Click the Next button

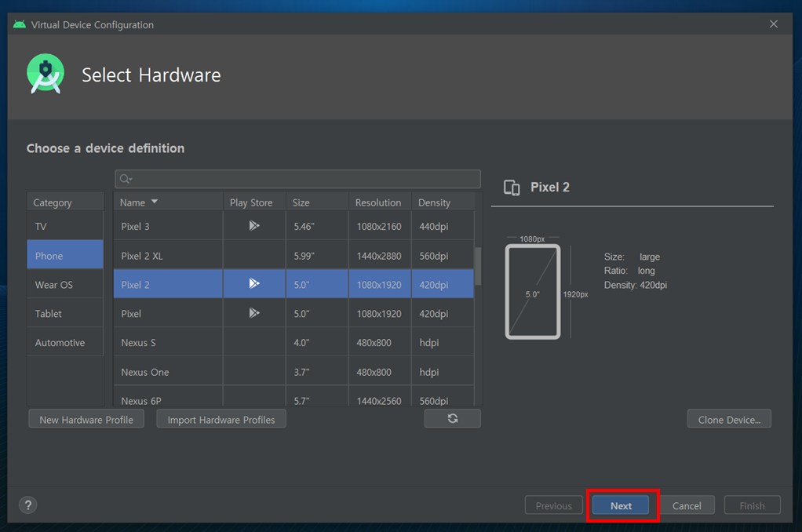tap(621, 505)
